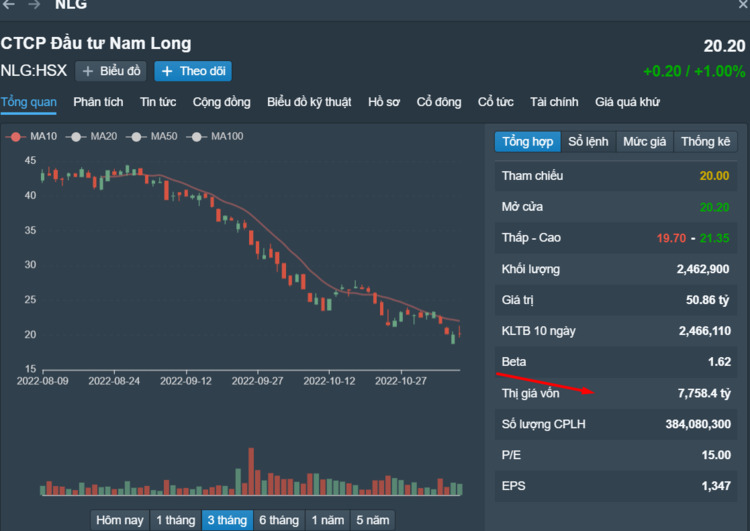This screenshot has height=531, width=750.
Task: Go back with the left arrow
Action: coord(9,4)
